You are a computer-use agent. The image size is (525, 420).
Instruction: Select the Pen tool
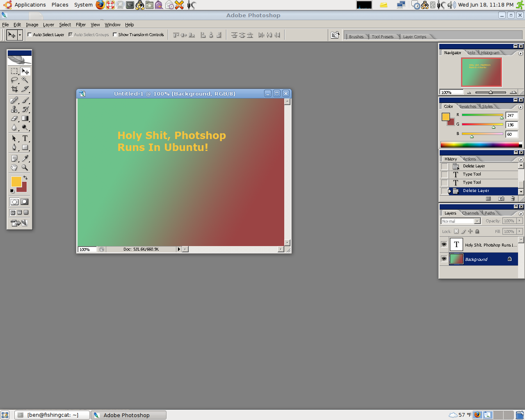(14, 147)
